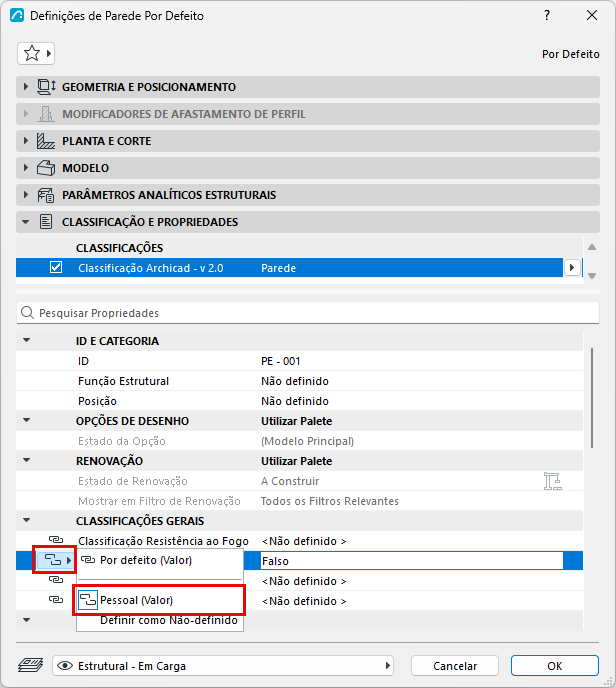This screenshot has height=688, width=616.
Task: Click the Planta e Corte hatch icon
Action: click(46, 141)
